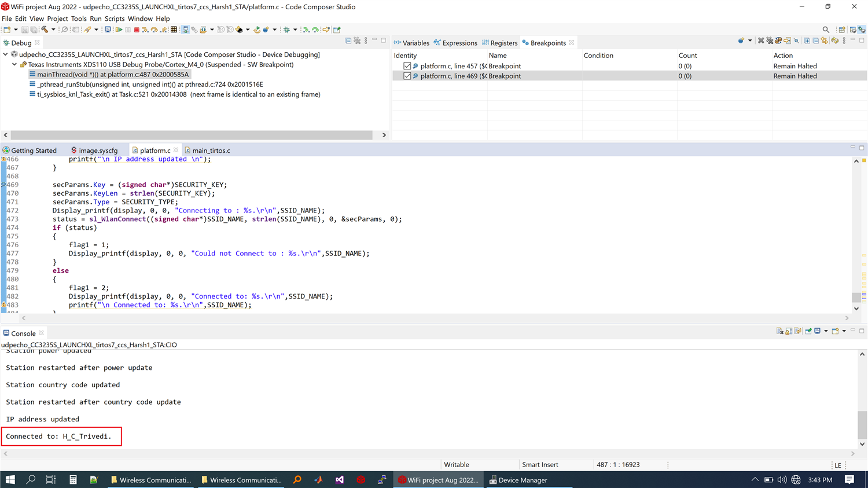Click Remove All Breakpoints icon
Image resolution: width=868 pixels, height=488 pixels.
point(770,41)
